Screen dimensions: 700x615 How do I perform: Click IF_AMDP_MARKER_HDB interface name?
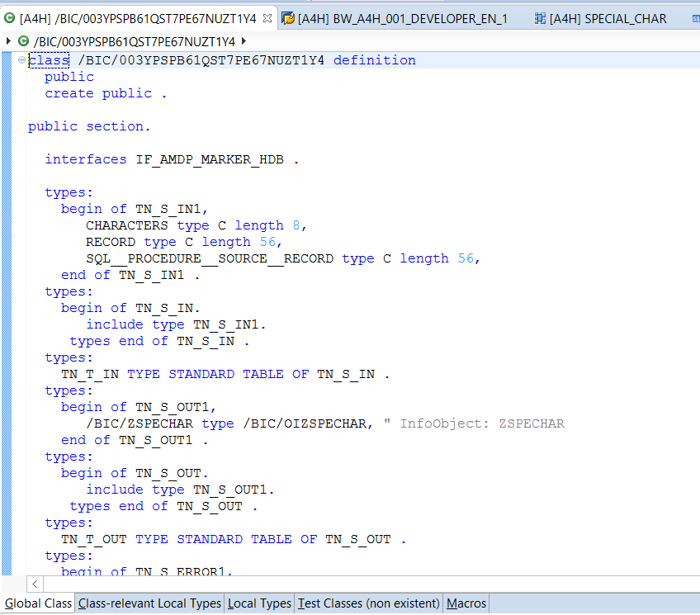pyautogui.click(x=210, y=159)
